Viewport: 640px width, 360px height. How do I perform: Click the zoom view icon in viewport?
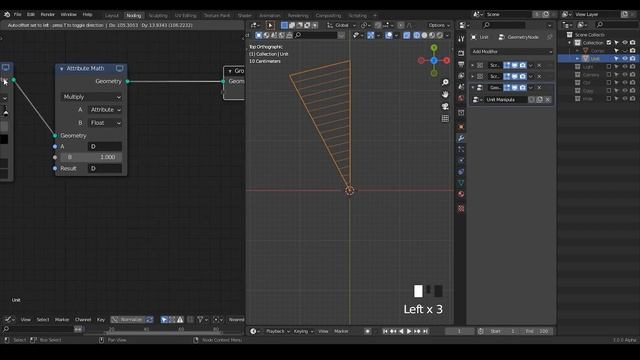445,82
